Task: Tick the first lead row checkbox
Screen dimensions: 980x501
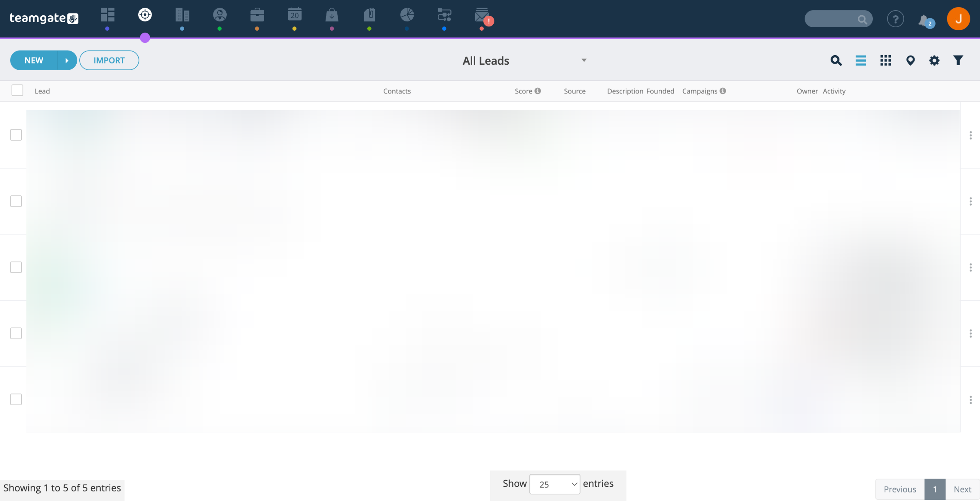Action: [x=16, y=135]
